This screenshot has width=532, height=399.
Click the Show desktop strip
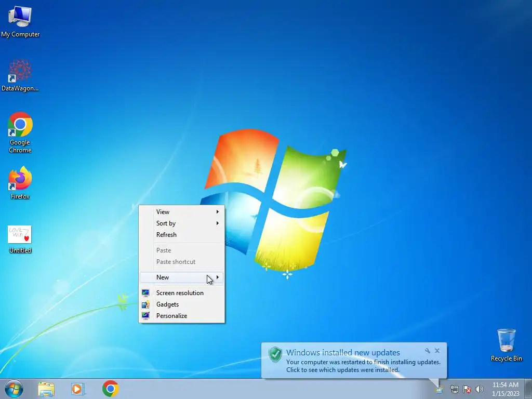coord(528,389)
